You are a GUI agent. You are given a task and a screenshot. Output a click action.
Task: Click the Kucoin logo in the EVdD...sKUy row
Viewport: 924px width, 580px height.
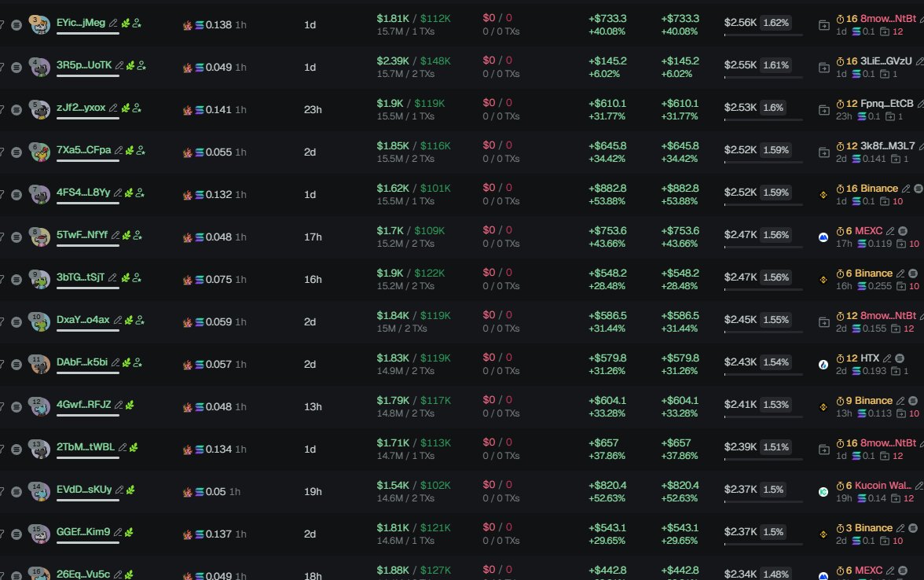click(x=823, y=492)
